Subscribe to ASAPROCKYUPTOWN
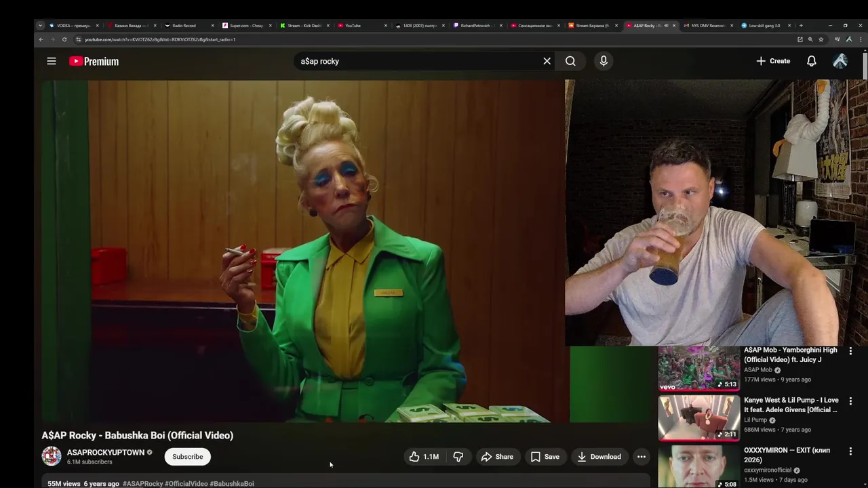868x488 pixels. (187, 457)
